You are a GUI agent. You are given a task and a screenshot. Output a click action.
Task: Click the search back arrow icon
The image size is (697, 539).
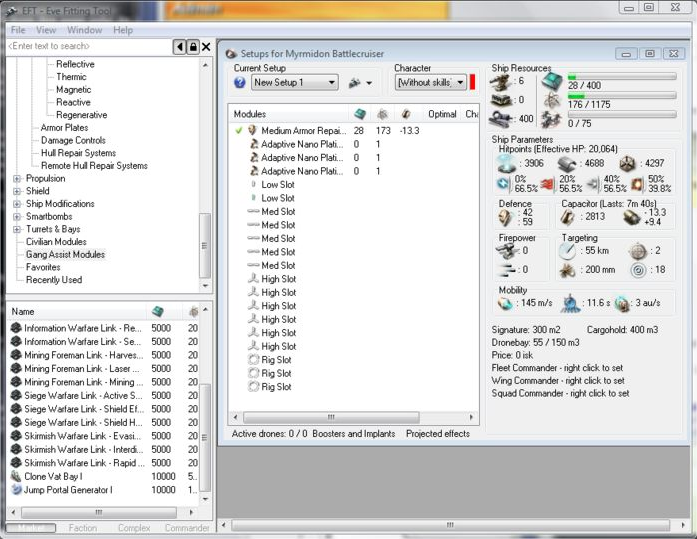click(180, 47)
